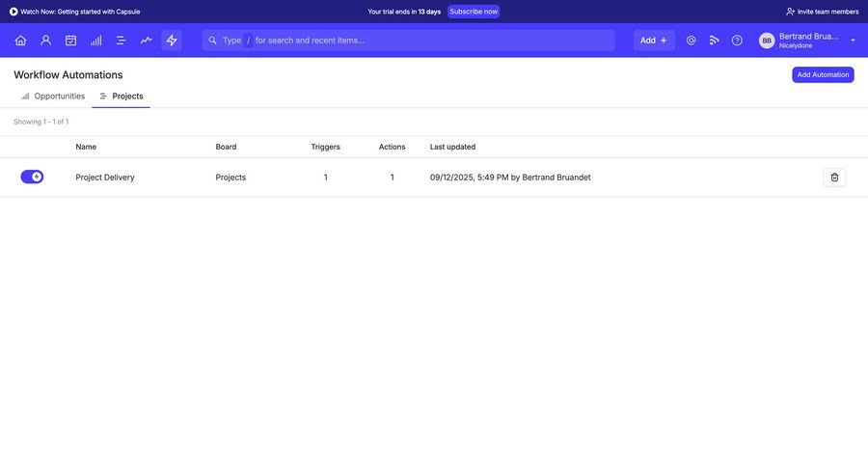This screenshot has width=868, height=467.
Task: Open the Projects list icon in navbar
Action: pyautogui.click(x=121, y=41)
